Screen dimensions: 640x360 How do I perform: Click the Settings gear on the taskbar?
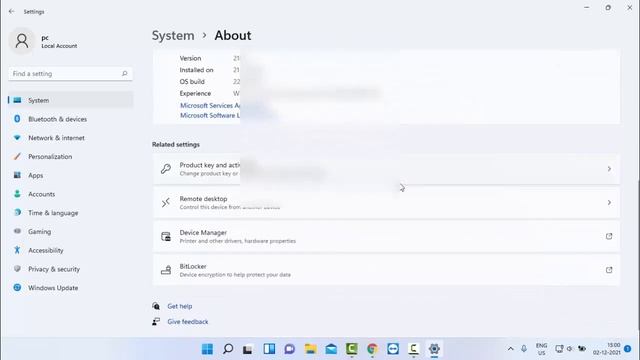434,349
